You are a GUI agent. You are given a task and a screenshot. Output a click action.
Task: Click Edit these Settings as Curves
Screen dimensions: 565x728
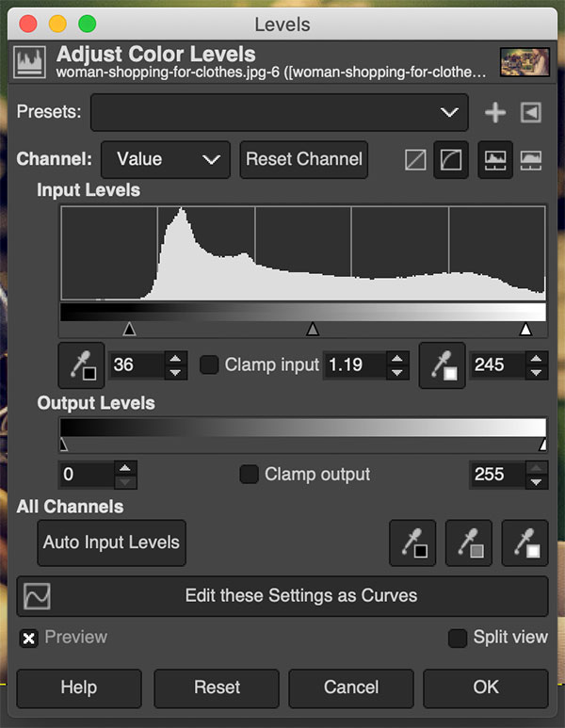click(x=282, y=596)
